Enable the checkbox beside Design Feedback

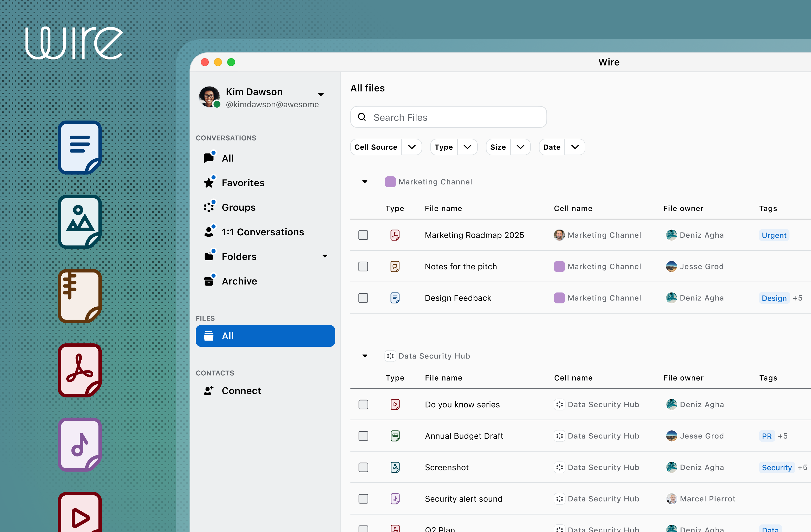[363, 297]
